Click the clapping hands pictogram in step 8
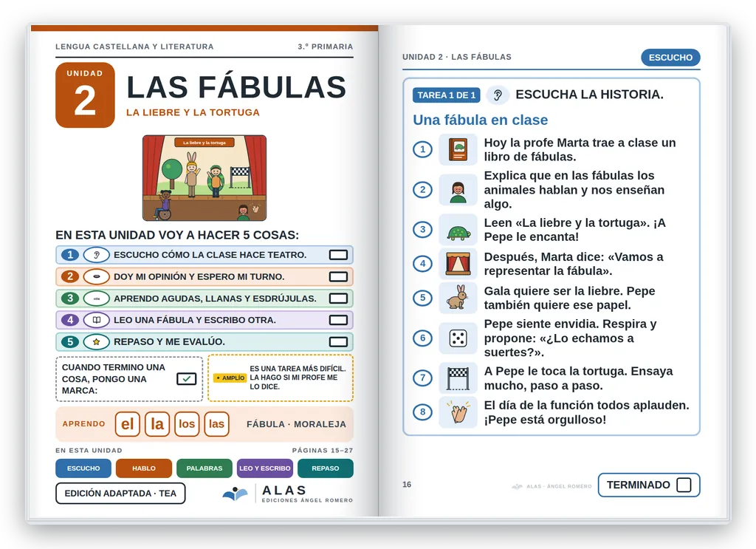The width and height of the screenshot is (756, 549). tap(458, 412)
